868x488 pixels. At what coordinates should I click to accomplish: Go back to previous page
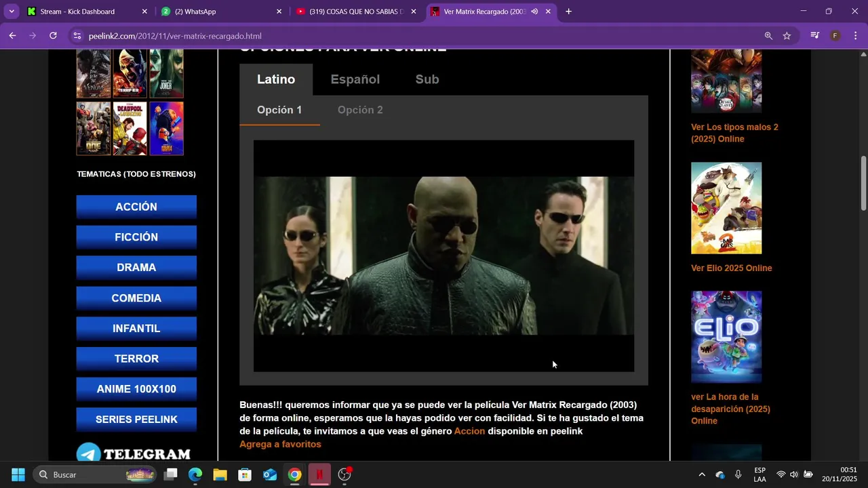[12, 36]
